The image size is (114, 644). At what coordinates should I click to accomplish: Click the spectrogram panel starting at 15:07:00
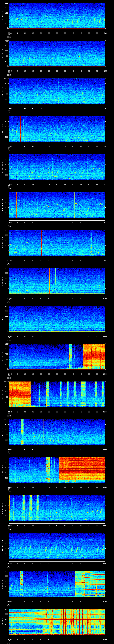click(x=57, y=205)
